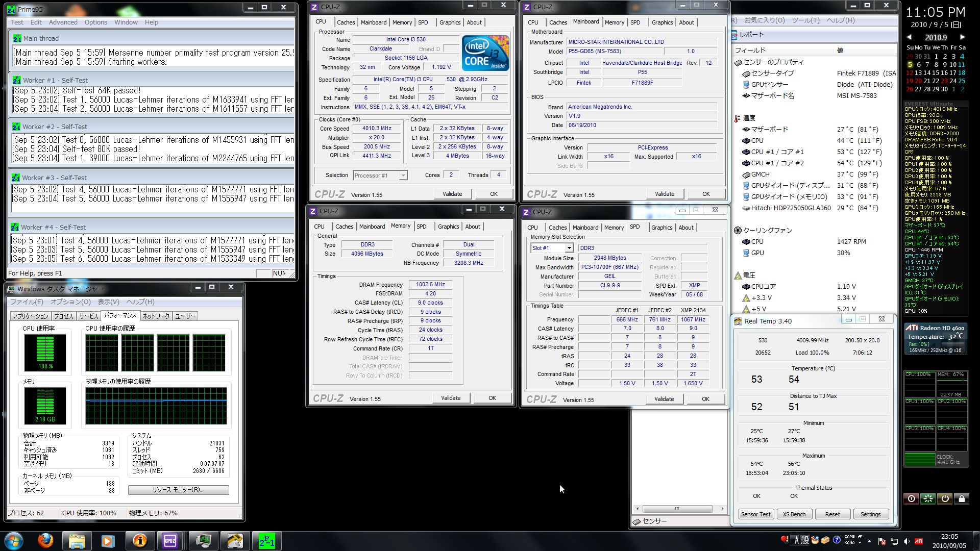Click EVEREST horizontal scrollbar right arrow
Image resolution: width=980 pixels, height=551 pixels.
click(722, 509)
